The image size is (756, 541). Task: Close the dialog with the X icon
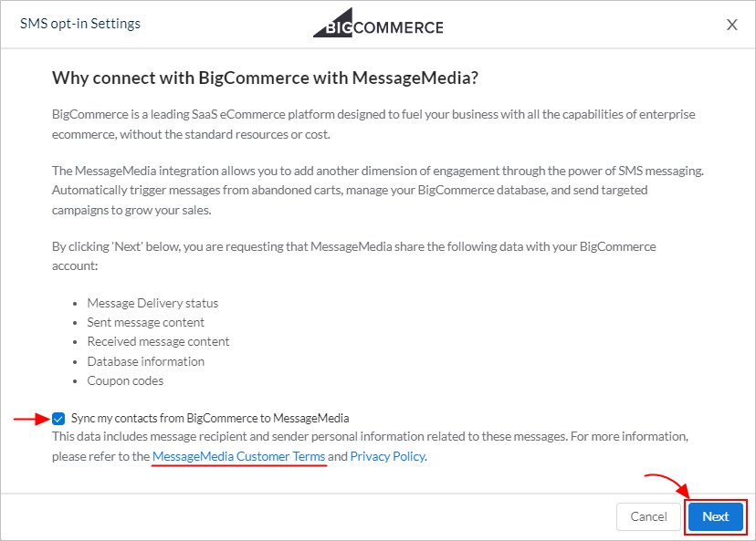click(732, 25)
